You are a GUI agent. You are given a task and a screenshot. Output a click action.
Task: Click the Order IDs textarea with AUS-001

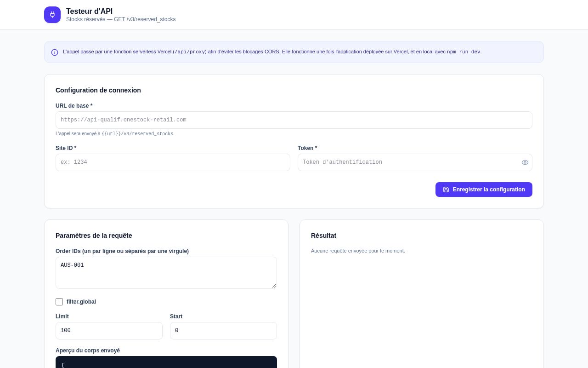pos(166,273)
